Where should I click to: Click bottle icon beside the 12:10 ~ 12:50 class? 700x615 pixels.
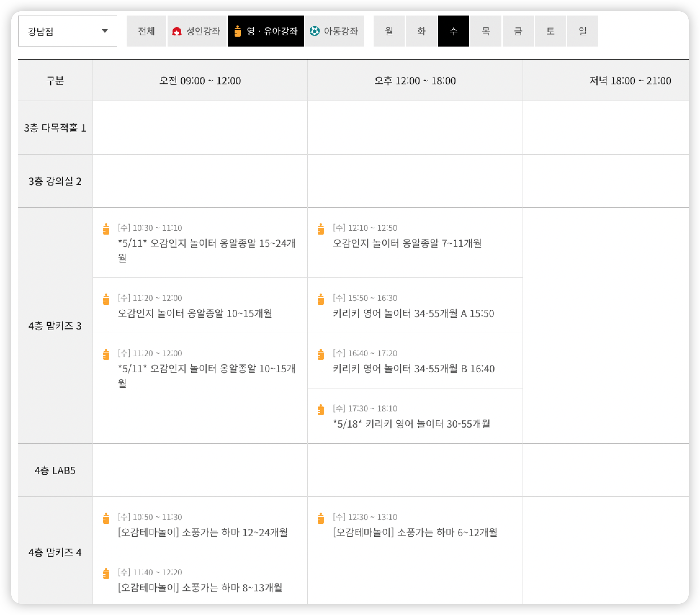[x=321, y=229]
